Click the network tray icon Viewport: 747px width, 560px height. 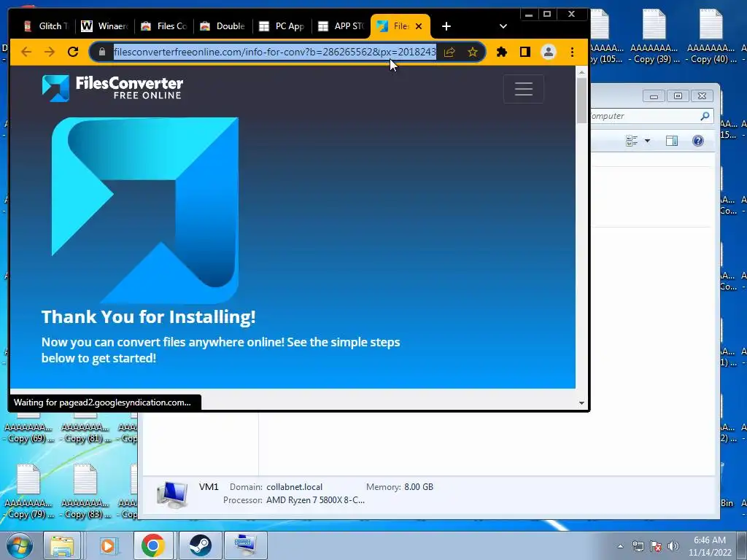(638, 546)
